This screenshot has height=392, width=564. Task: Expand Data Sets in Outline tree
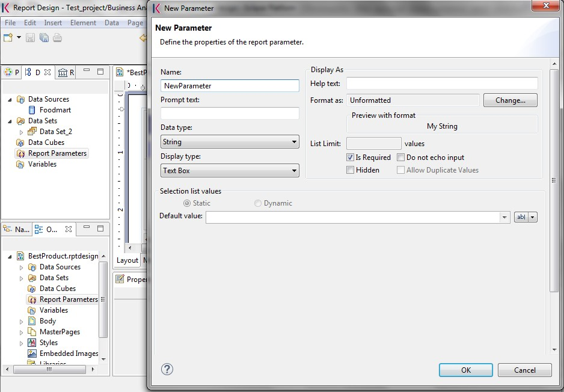21,278
